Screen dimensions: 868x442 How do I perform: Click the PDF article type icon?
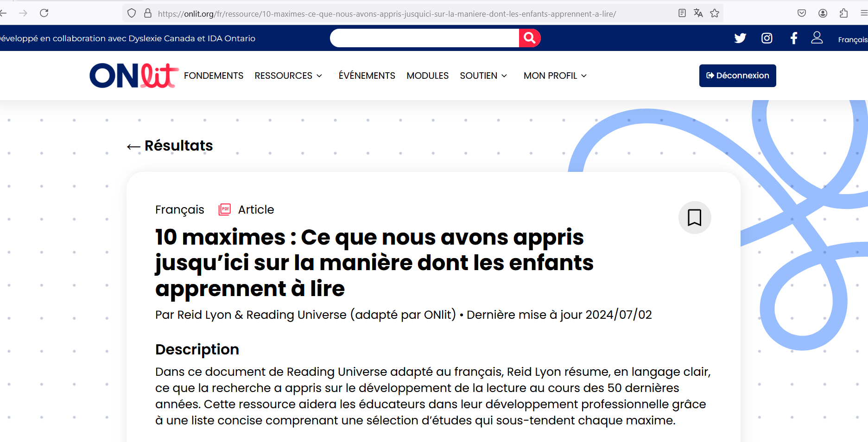pyautogui.click(x=225, y=209)
